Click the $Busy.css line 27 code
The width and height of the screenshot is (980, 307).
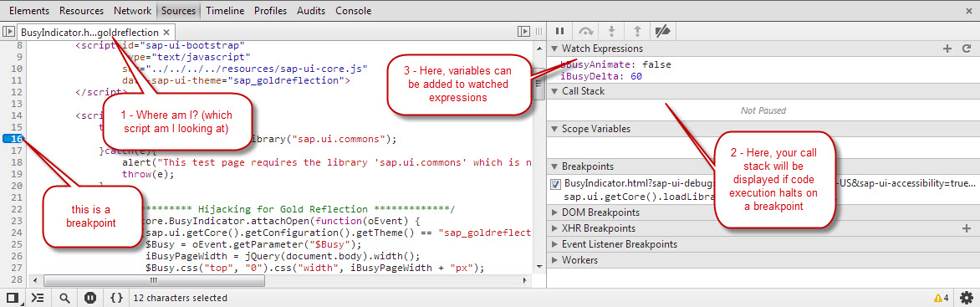[x=315, y=269]
